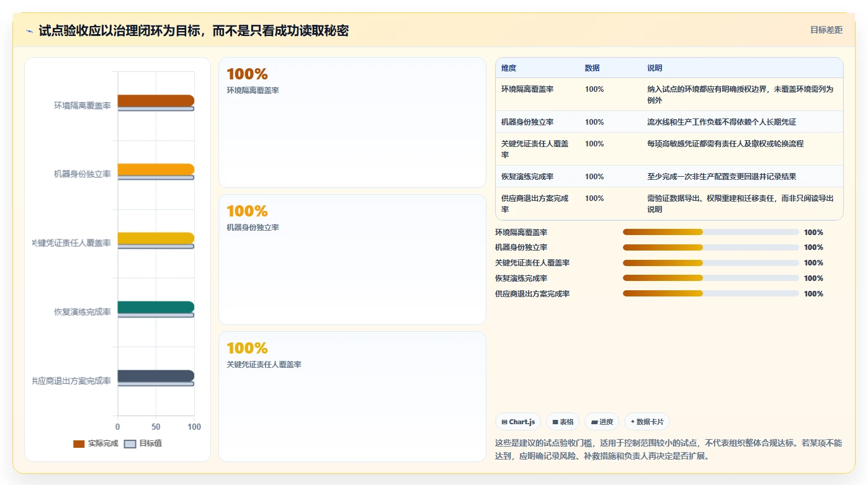Click the 恢复演练完成率 table row name
The image size is (868, 485).
click(x=527, y=177)
